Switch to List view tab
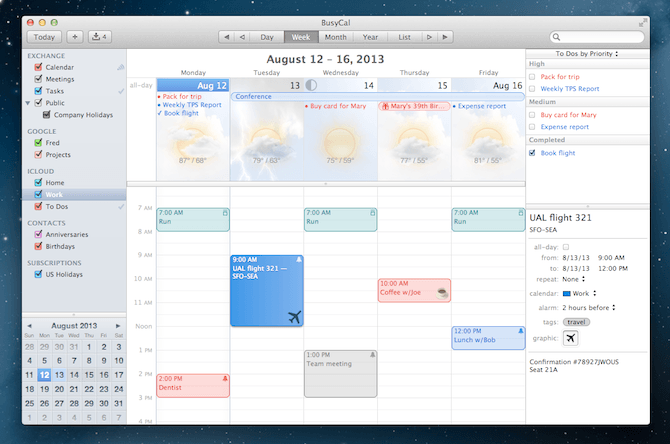This screenshot has height=444, width=670. (404, 37)
